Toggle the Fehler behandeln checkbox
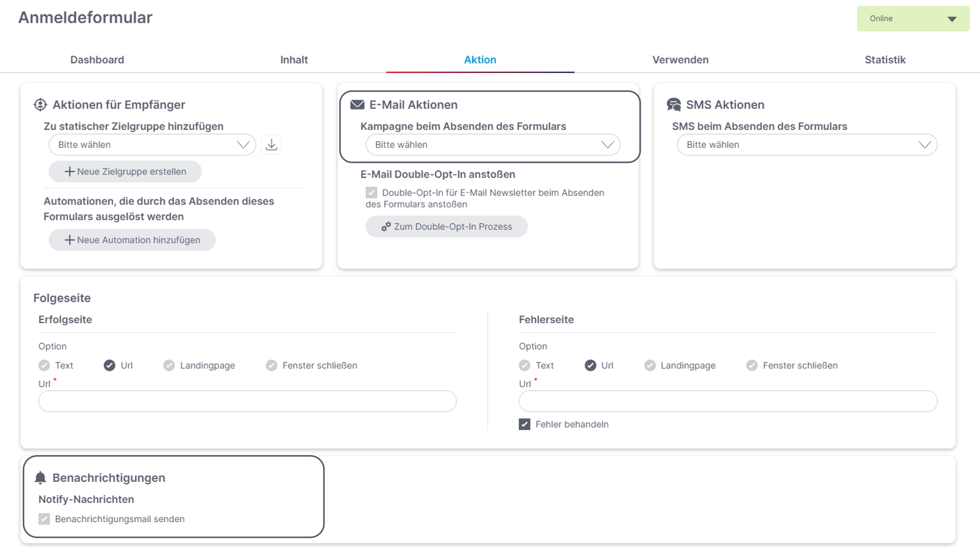Screen dimensions: 980x549 tap(524, 424)
